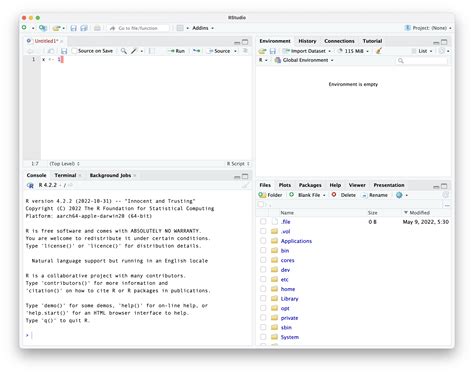The height and width of the screenshot is (374, 474).
Task: Click the Environment search field
Action: (421, 60)
